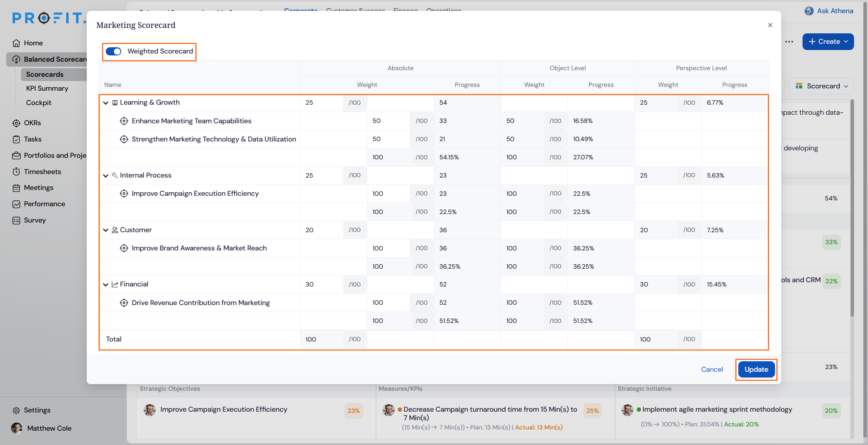
Task: Click the Home icon in sidebar
Action: [16, 43]
